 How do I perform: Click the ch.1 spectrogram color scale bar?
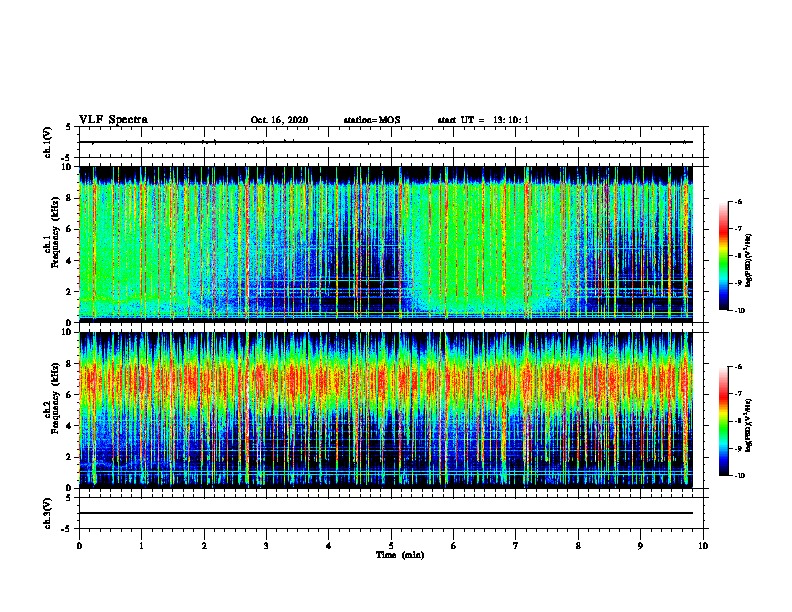point(723,256)
